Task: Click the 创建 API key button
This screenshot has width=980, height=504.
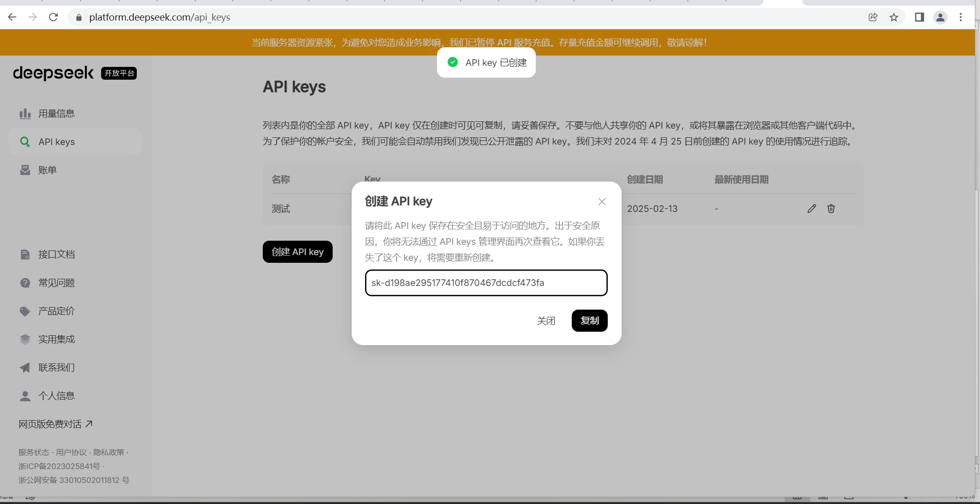Action: click(298, 252)
